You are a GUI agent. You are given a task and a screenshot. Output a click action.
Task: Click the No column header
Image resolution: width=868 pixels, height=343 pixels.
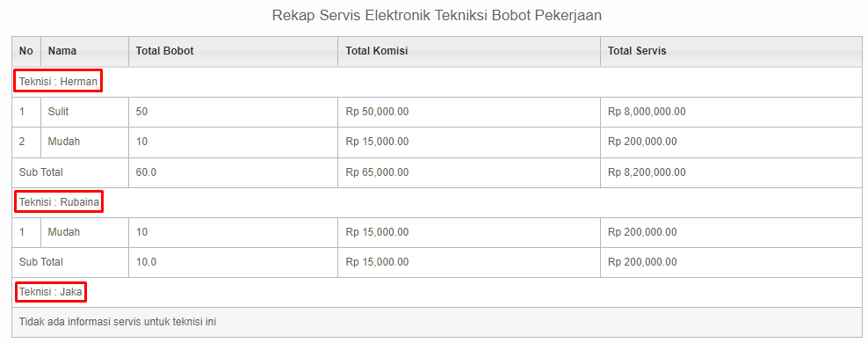click(x=26, y=52)
